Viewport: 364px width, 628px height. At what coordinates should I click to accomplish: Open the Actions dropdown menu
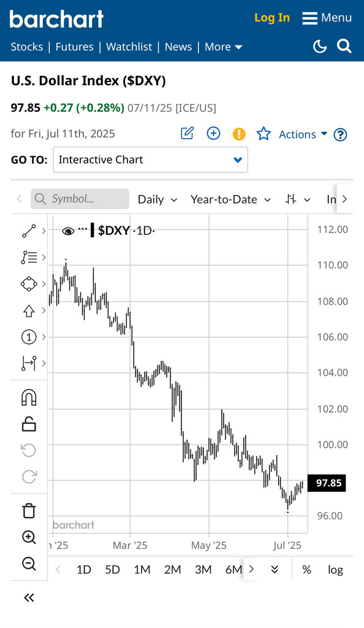tap(303, 134)
